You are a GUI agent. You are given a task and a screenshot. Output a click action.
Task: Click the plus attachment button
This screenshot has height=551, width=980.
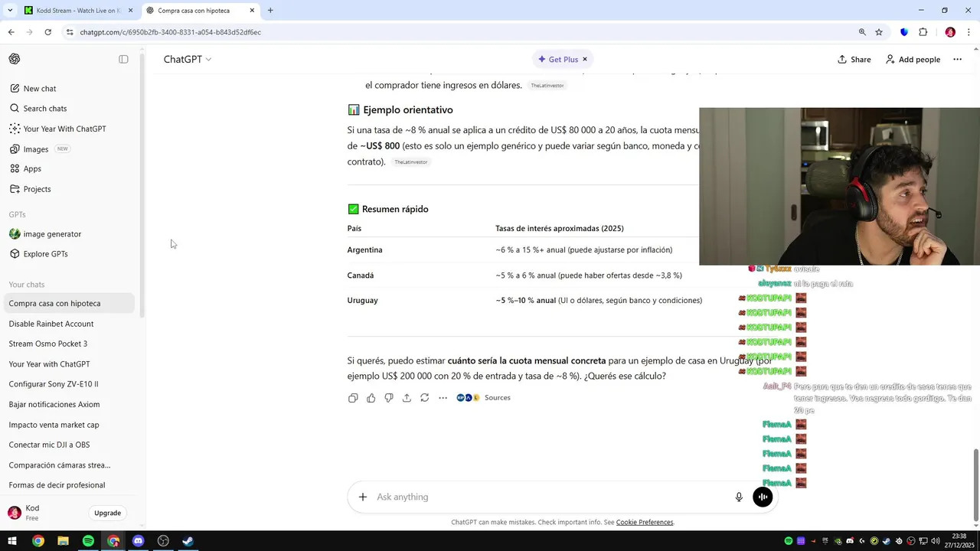pos(363,497)
